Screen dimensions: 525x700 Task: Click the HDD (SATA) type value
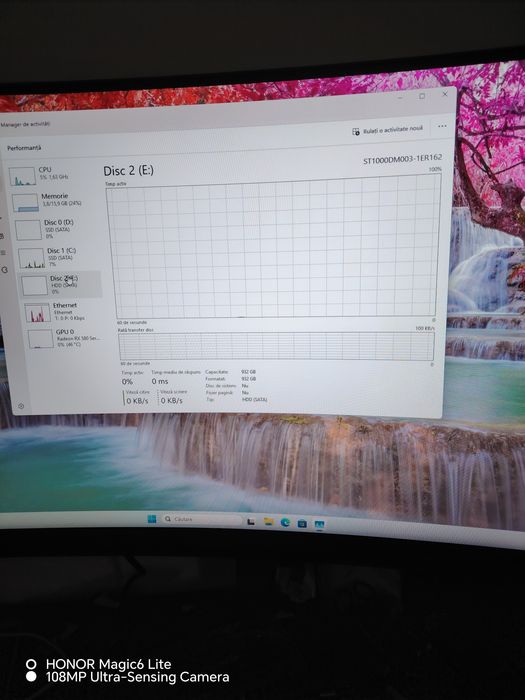(254, 400)
